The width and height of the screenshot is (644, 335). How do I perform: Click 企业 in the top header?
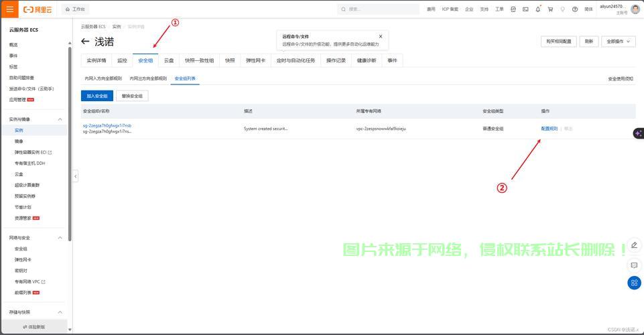(x=469, y=9)
